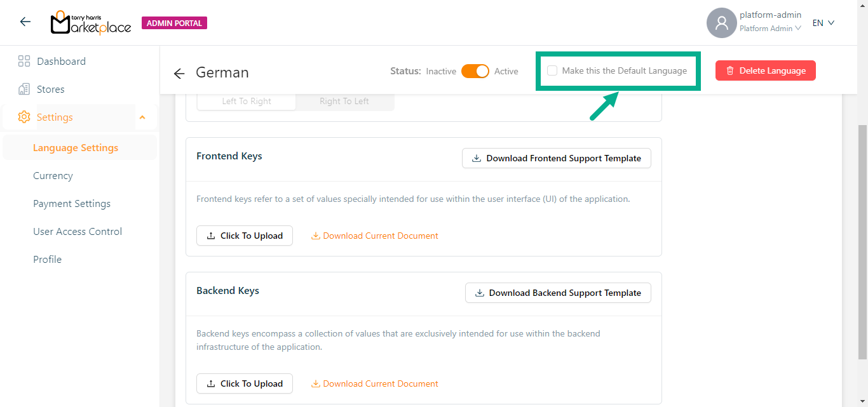This screenshot has width=868, height=407.
Task: Click the Marketplace logo
Action: click(91, 23)
